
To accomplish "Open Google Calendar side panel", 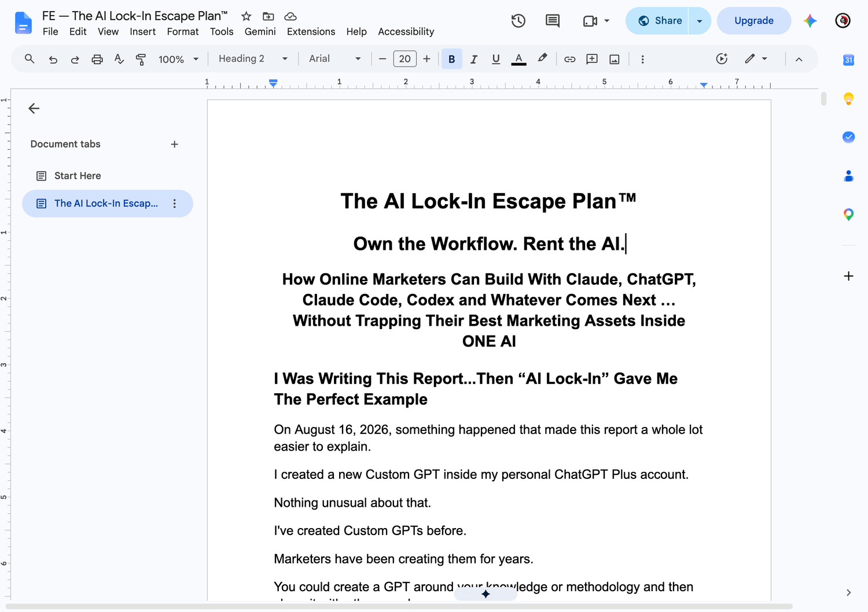I will point(848,60).
